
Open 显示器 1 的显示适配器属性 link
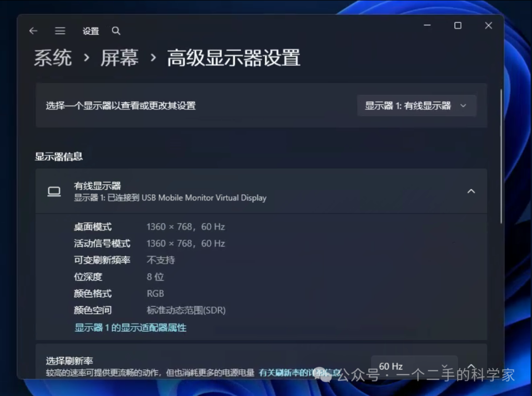tap(130, 328)
